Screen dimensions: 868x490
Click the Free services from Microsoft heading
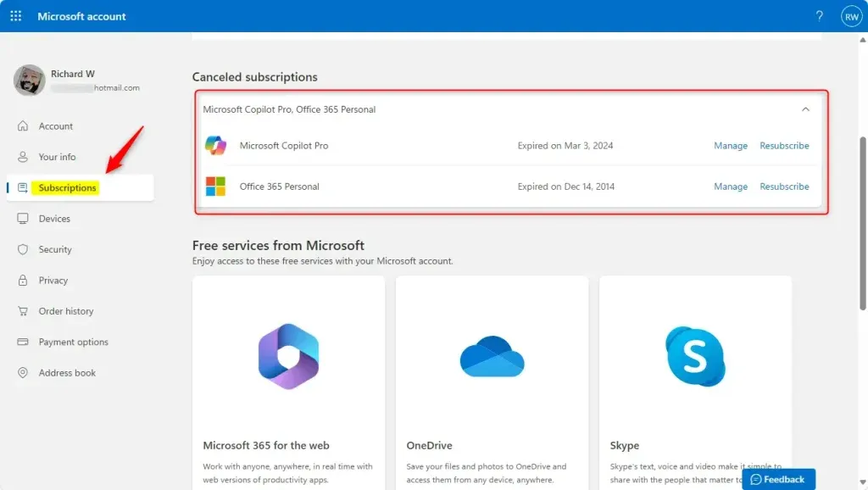(278, 245)
